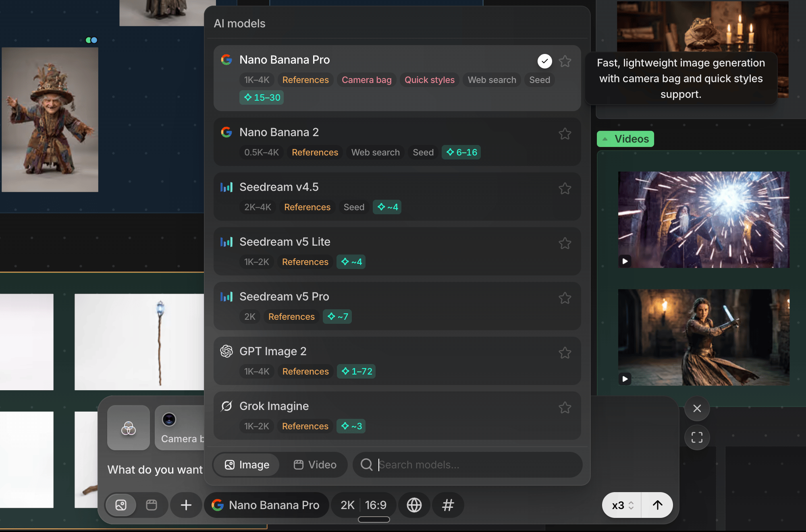Open the quick styles circles button

[129, 428]
